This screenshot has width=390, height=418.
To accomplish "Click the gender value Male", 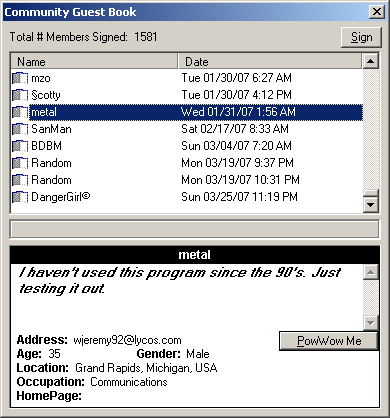I will click(x=198, y=354).
